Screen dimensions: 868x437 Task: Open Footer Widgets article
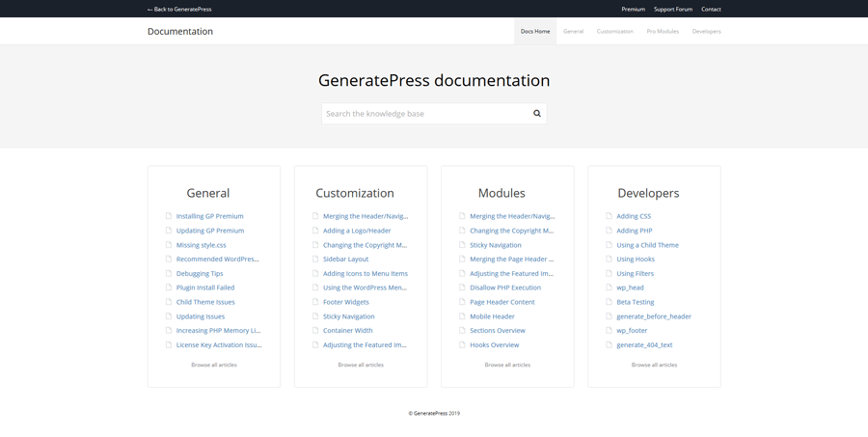(x=346, y=302)
